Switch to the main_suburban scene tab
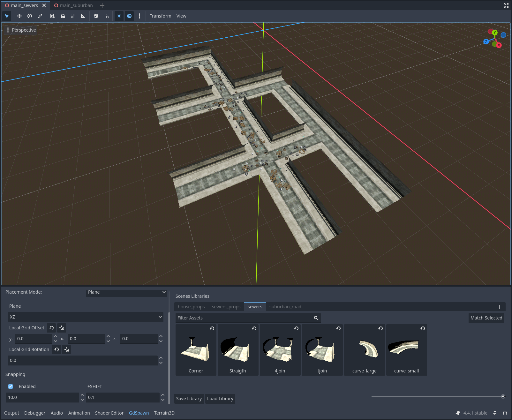Screen dimensions: 512x420 [x=74, y=5]
